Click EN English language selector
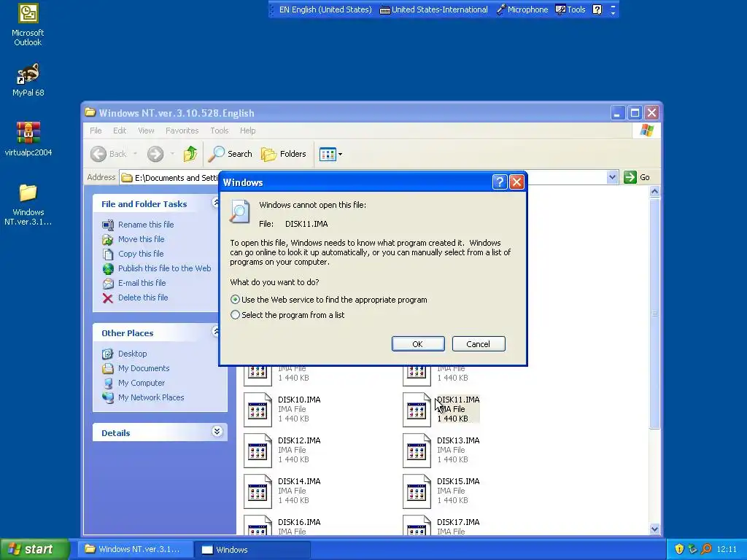747x560 pixels. pos(325,9)
